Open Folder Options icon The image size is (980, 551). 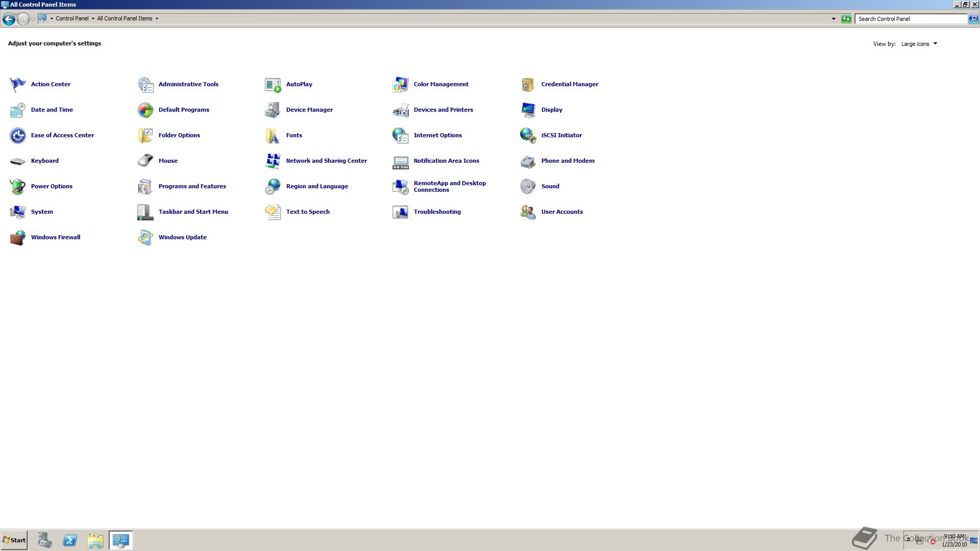click(145, 136)
